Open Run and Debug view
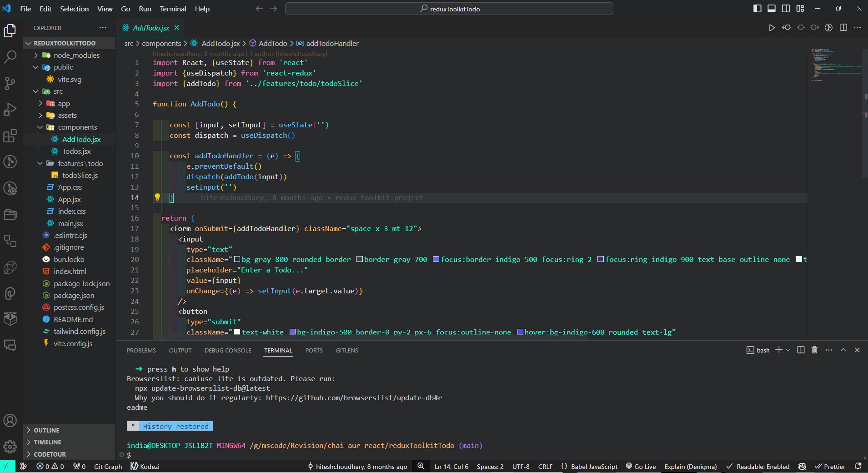The height and width of the screenshot is (473, 868). [x=10, y=109]
